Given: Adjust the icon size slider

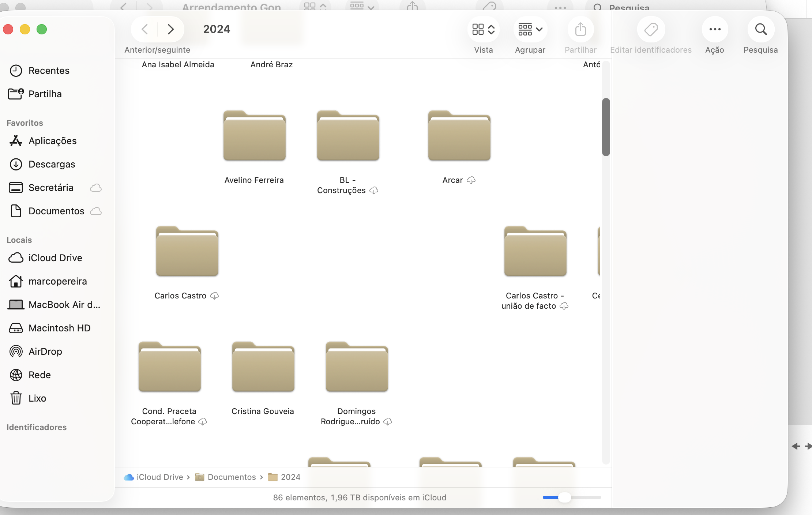Looking at the screenshot, I should coord(565,497).
